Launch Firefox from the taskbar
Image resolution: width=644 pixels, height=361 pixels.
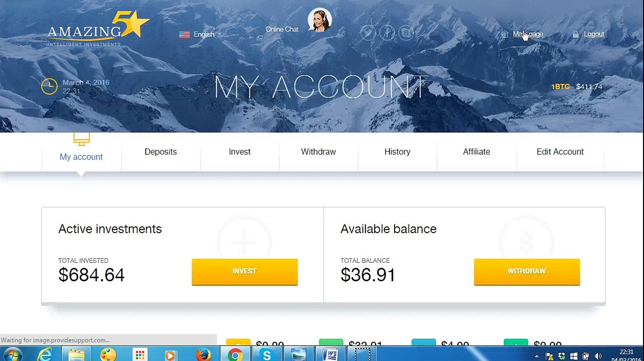click(203, 355)
